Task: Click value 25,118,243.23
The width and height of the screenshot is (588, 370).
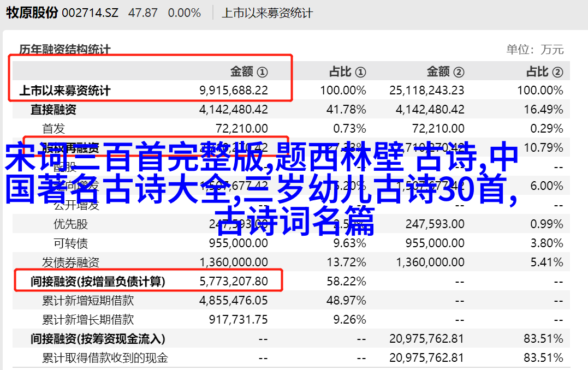Action: (427, 91)
